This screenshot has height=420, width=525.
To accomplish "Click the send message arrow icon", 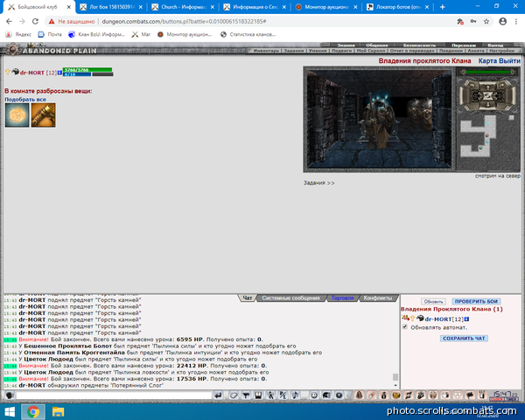I will click(x=218, y=395).
